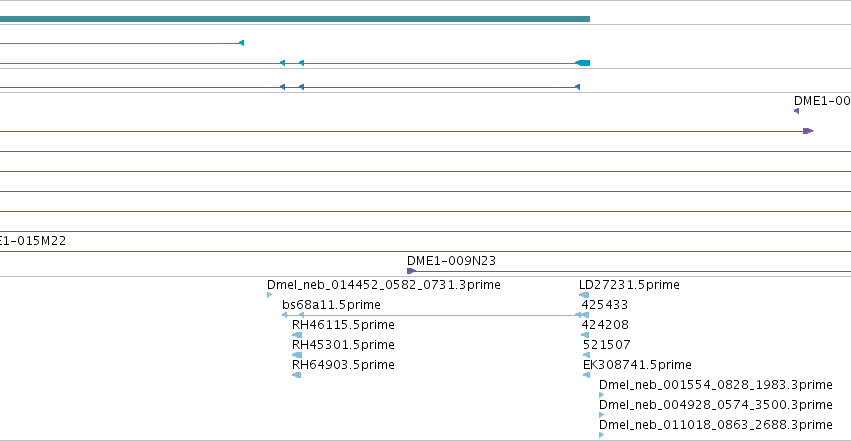Click the marker under RH64903.5prime

tap(297, 375)
